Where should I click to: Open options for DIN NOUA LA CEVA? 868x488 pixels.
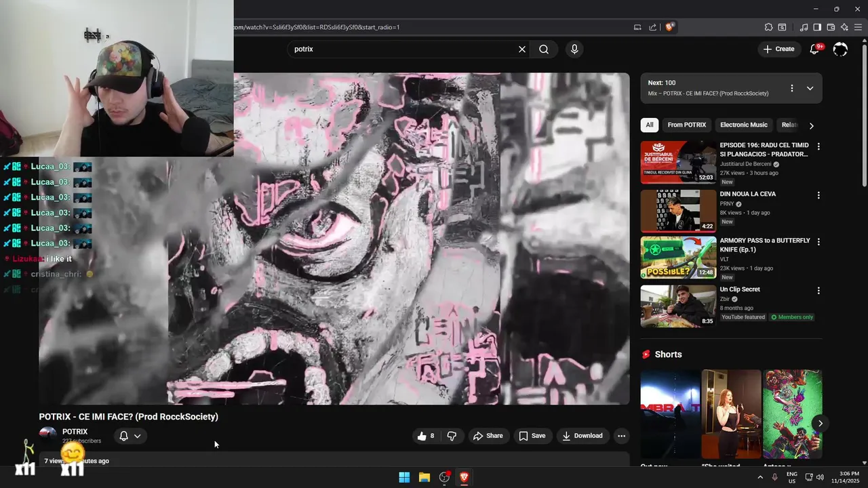pos(818,195)
